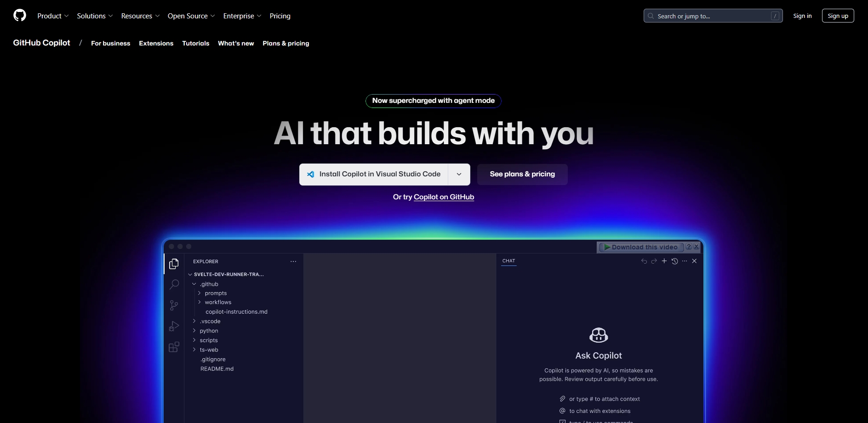Open the Search magnifier in the activity bar
This screenshot has height=423, width=868.
(x=174, y=285)
